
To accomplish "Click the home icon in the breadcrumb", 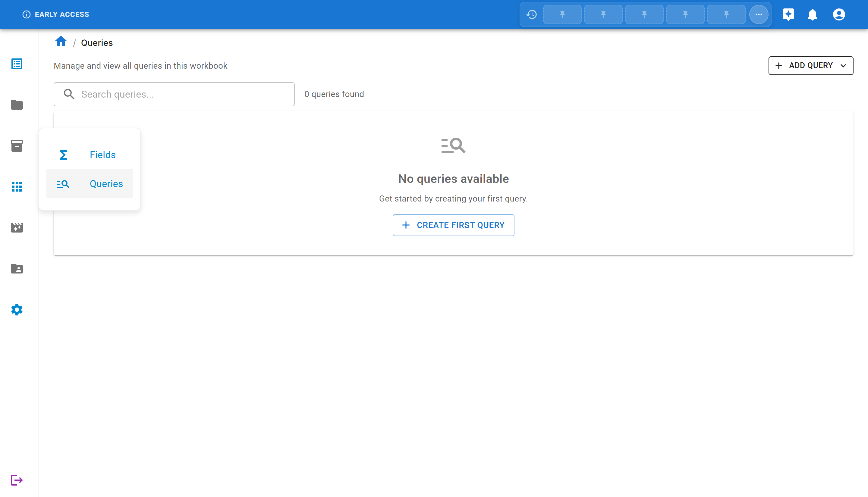I will (61, 41).
